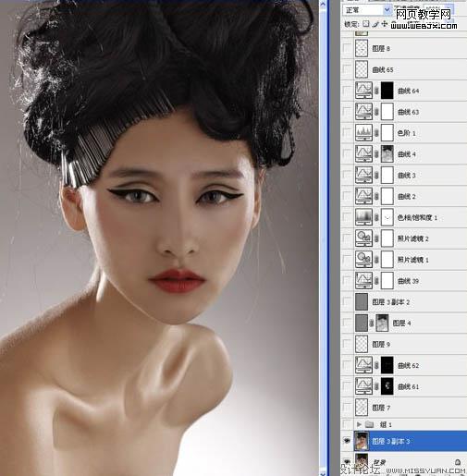Click the mask link icon of 曲线 63
The image size is (467, 476).
point(376,112)
